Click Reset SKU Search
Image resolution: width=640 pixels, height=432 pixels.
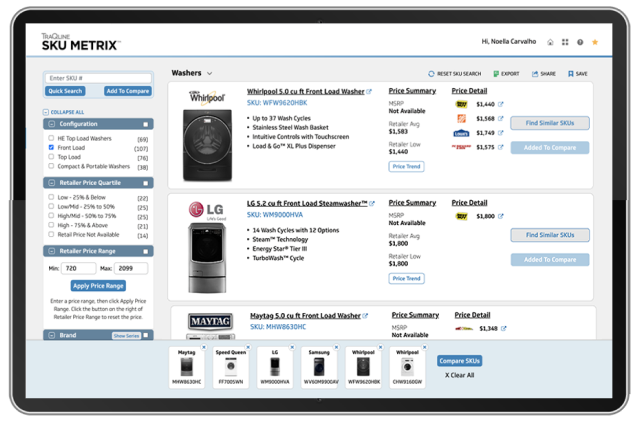pyautogui.click(x=454, y=74)
